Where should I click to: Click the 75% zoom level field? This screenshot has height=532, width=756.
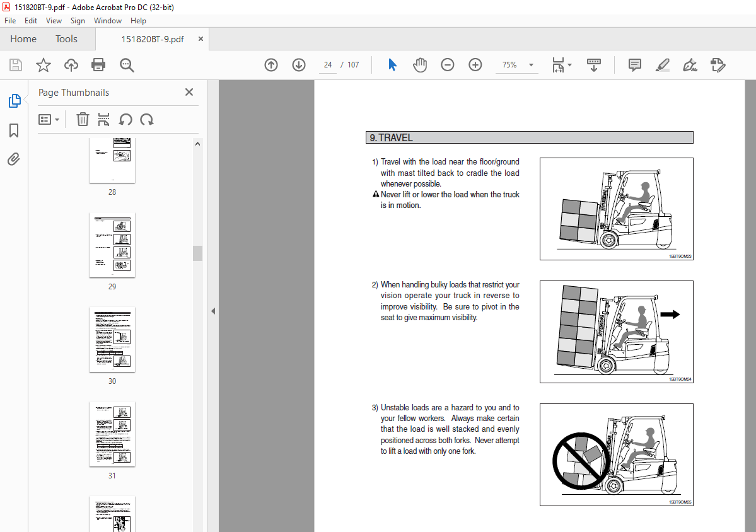tap(509, 65)
